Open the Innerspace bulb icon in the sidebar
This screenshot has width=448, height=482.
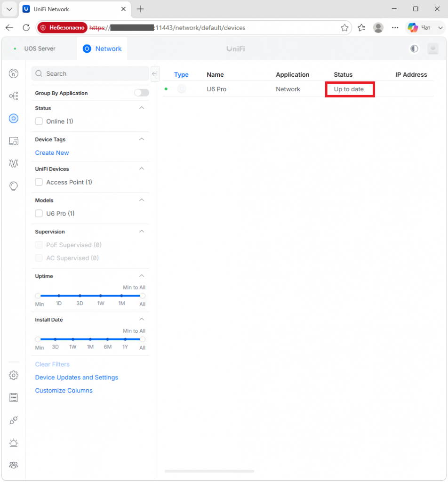14,186
